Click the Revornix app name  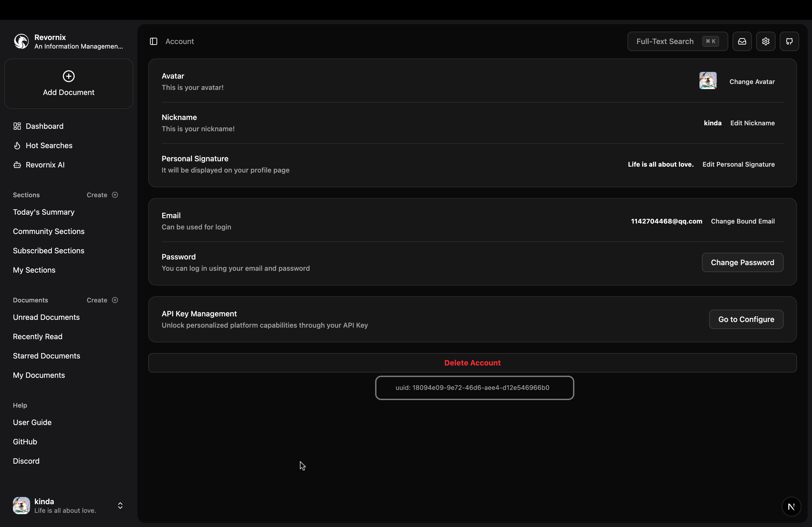click(50, 37)
